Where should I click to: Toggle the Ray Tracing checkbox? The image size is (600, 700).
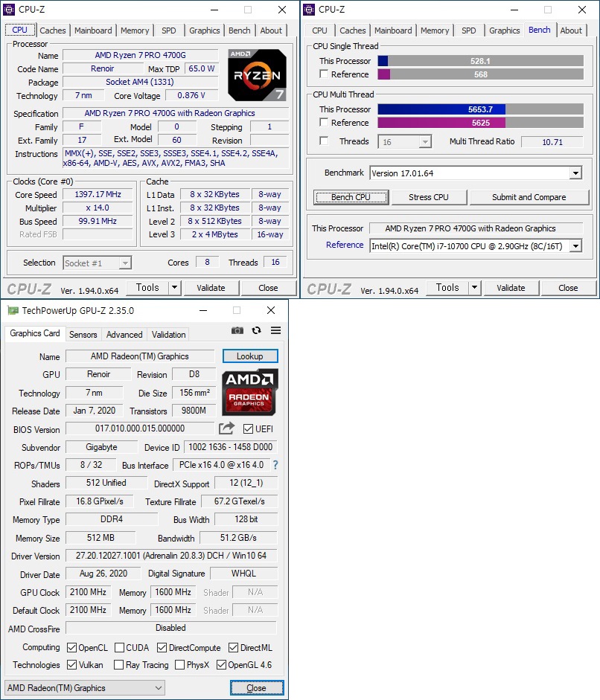119,665
